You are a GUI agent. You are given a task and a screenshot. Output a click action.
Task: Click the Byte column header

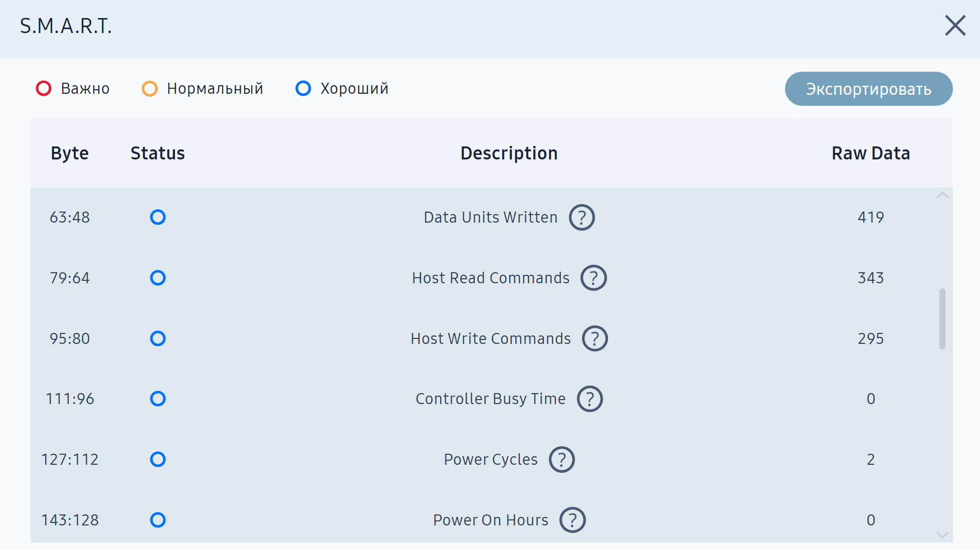tap(70, 153)
